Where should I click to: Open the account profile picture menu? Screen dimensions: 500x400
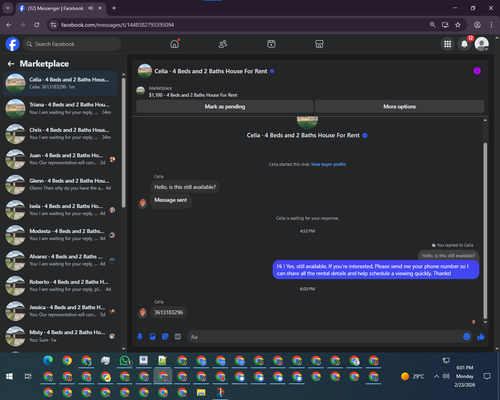point(482,44)
